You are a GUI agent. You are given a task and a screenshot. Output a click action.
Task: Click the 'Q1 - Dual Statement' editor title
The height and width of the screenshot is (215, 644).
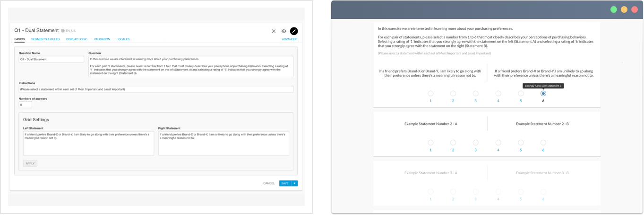pos(36,31)
